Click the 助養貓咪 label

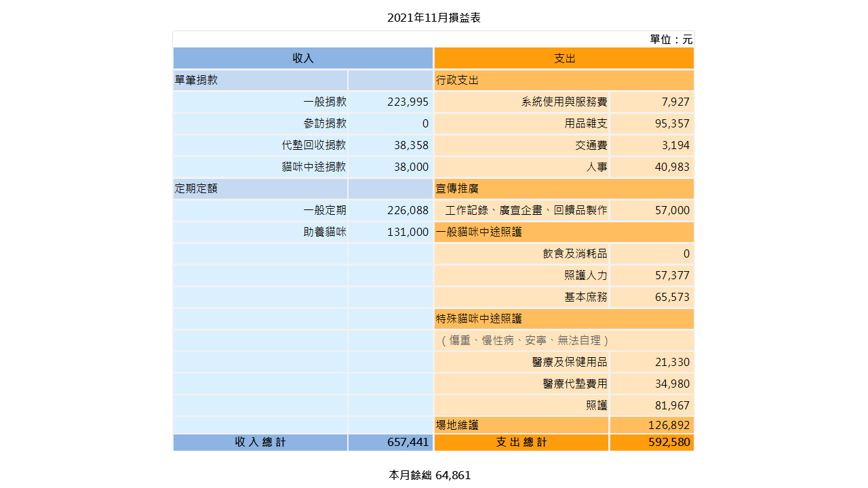325,232
